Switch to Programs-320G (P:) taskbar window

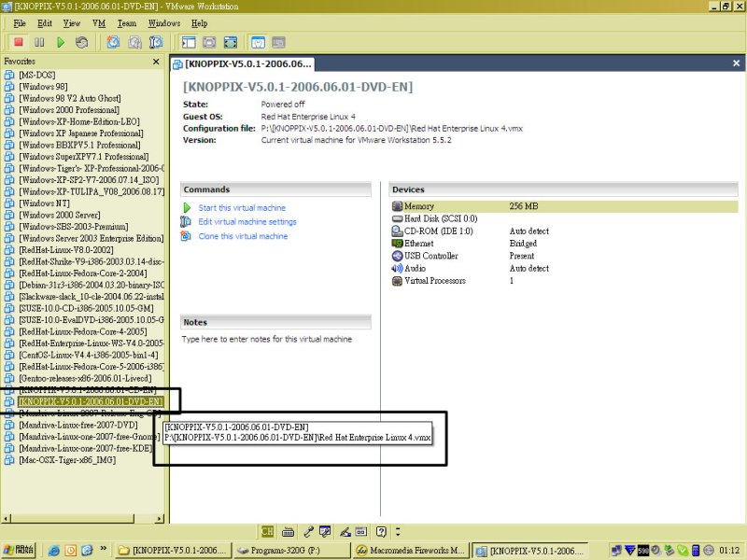pyautogui.click(x=290, y=551)
